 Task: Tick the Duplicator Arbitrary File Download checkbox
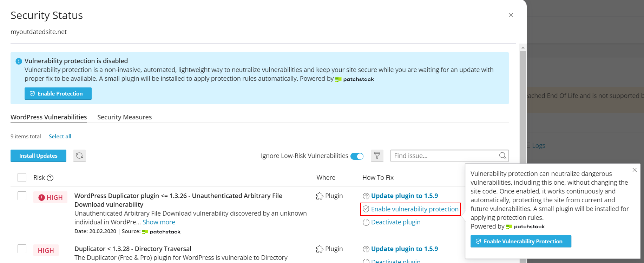click(22, 196)
